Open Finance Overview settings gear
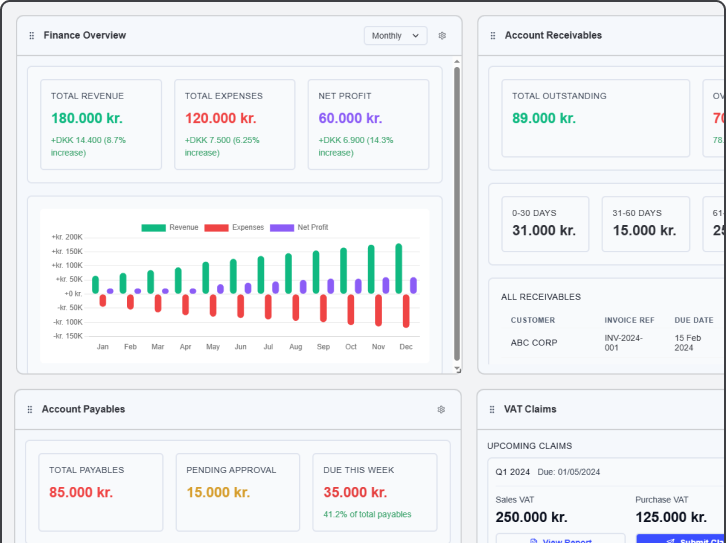The width and height of the screenshot is (726, 543). tap(442, 36)
